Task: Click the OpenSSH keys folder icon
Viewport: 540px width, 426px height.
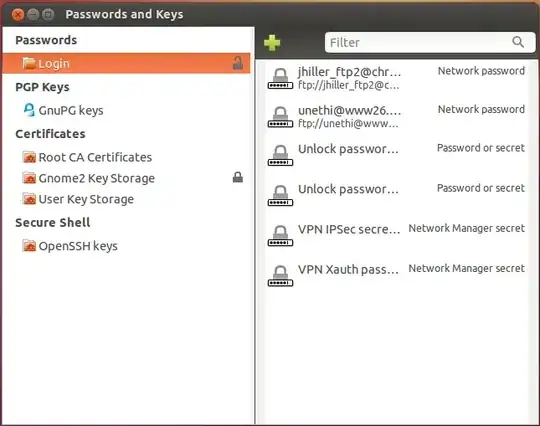Action: click(29, 246)
